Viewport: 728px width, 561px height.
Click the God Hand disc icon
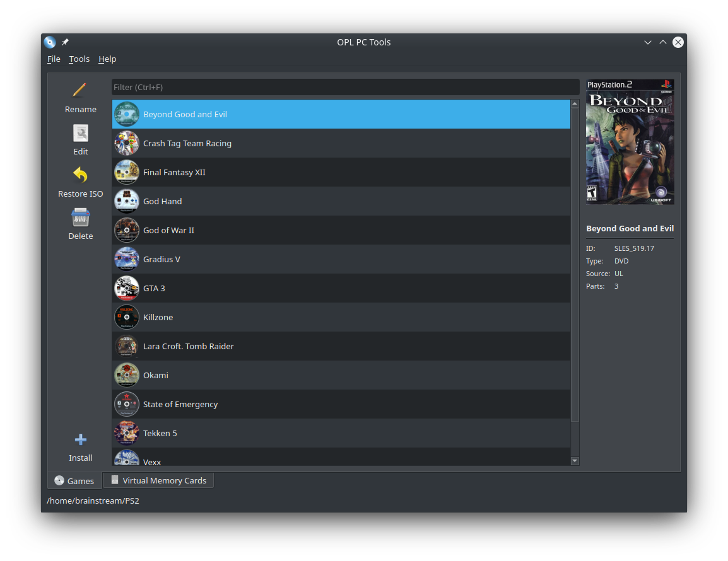tap(127, 201)
